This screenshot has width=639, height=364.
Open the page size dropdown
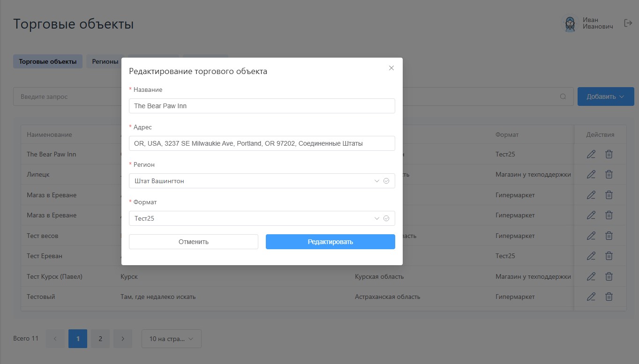[171, 339]
